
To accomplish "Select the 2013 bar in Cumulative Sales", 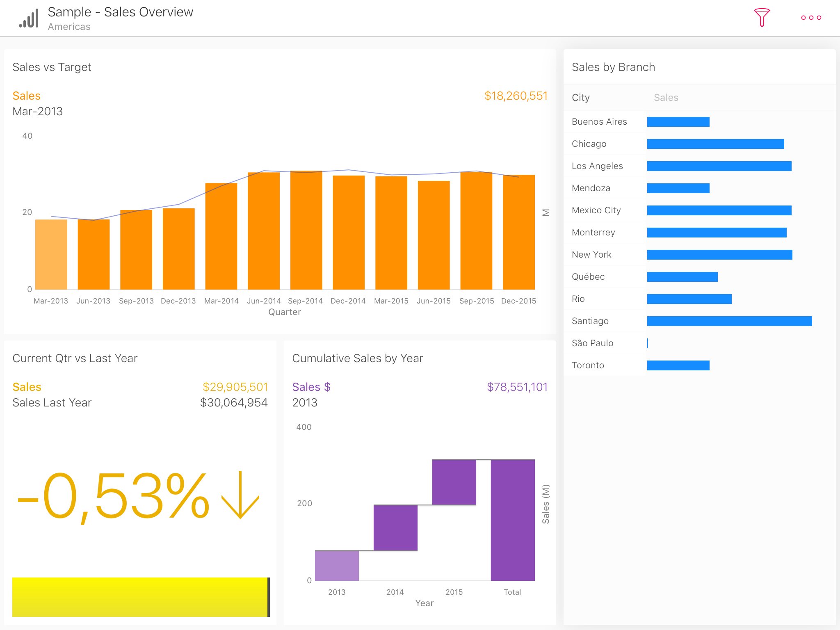I will point(337,565).
